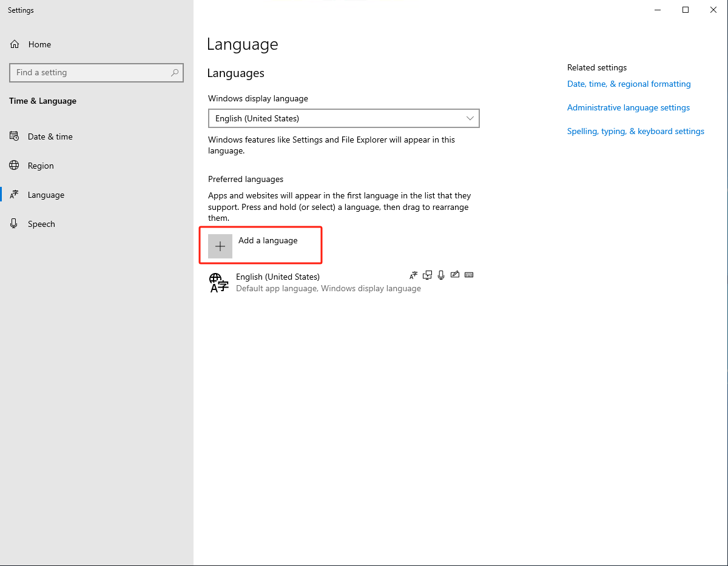
Task: Open Date, time, & regional formatting link
Action: [x=629, y=84]
